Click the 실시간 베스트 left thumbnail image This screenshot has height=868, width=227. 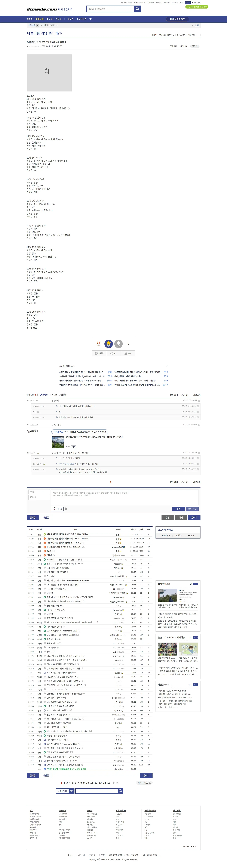(167, 595)
